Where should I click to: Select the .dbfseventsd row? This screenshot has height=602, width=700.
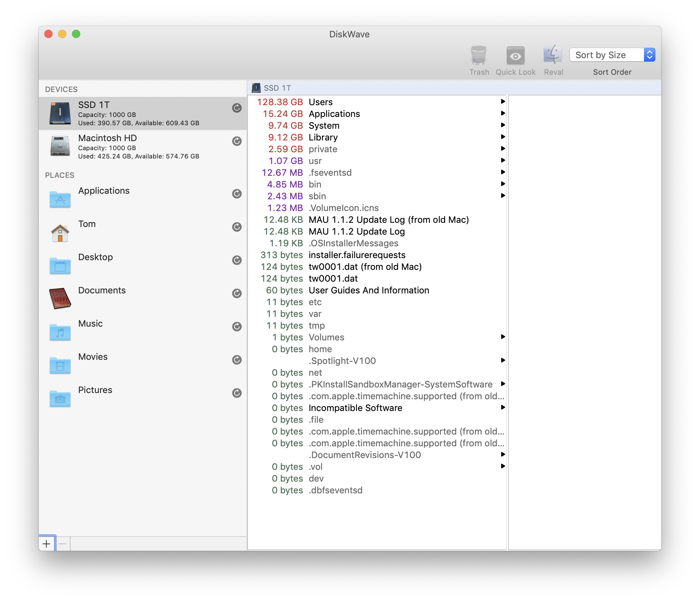click(377, 490)
